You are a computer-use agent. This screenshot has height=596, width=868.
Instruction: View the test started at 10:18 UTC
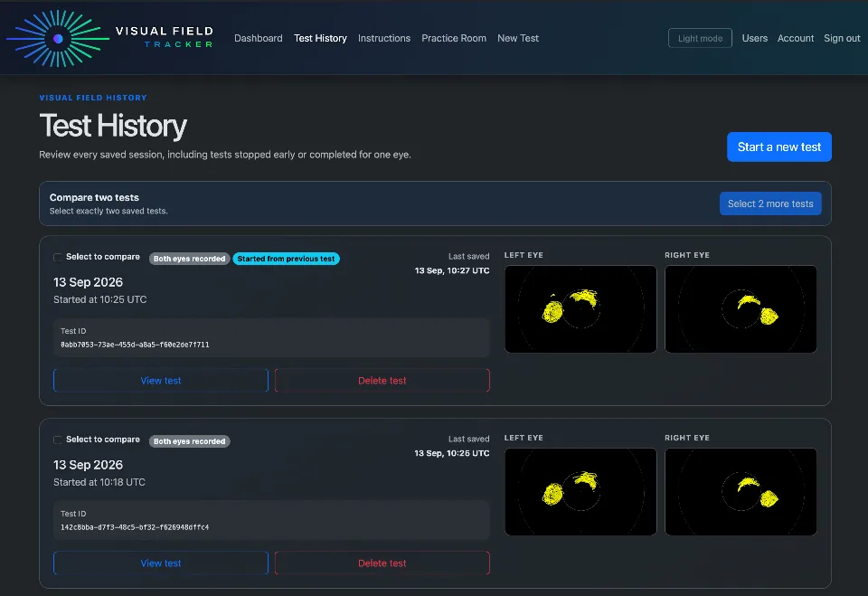click(x=161, y=563)
